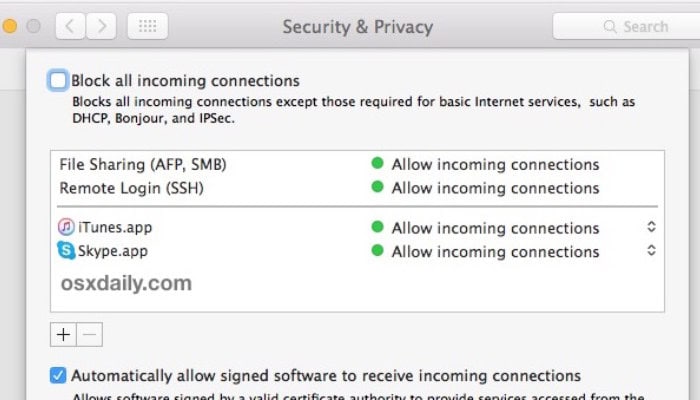The height and width of the screenshot is (400, 700).
Task: Select the Skype.app icon in the list
Action: click(66, 250)
